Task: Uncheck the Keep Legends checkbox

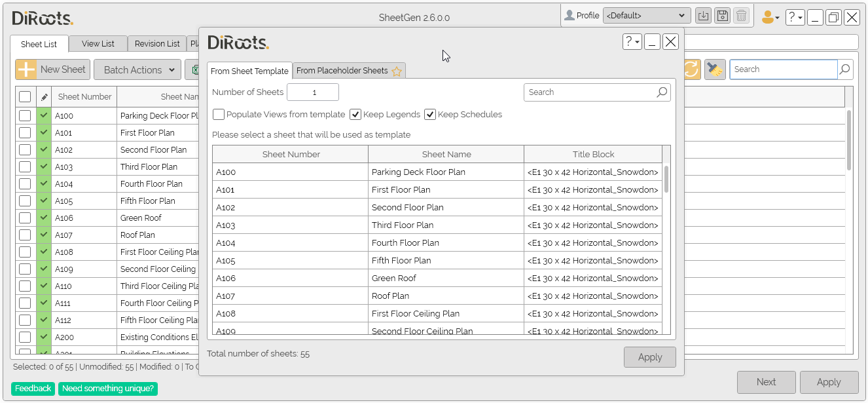Action: tap(355, 115)
